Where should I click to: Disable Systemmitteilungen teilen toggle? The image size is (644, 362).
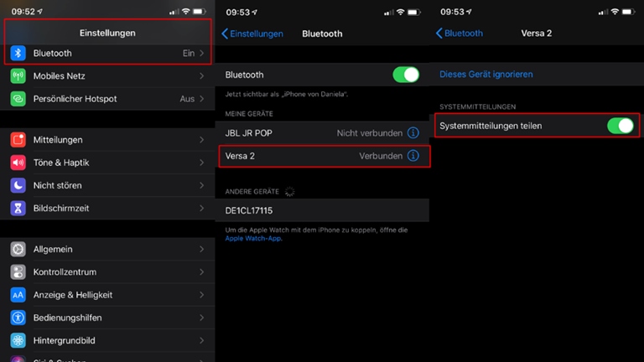620,126
